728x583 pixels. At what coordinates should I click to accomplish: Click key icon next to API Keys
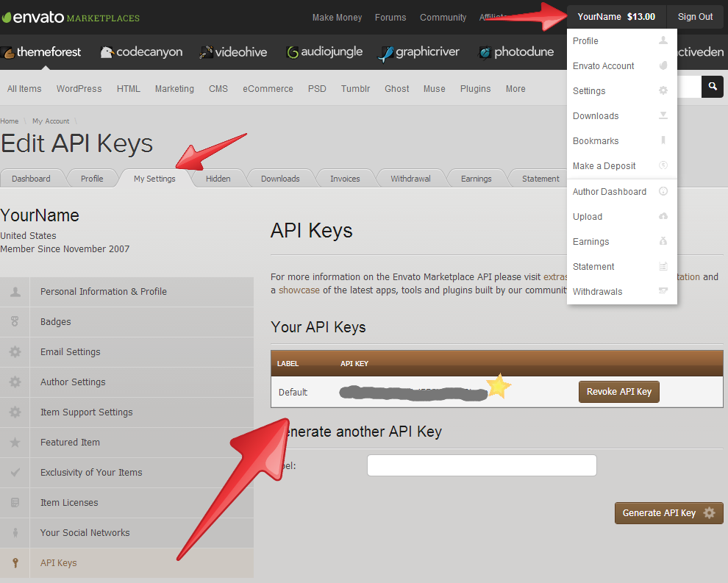[15, 562]
